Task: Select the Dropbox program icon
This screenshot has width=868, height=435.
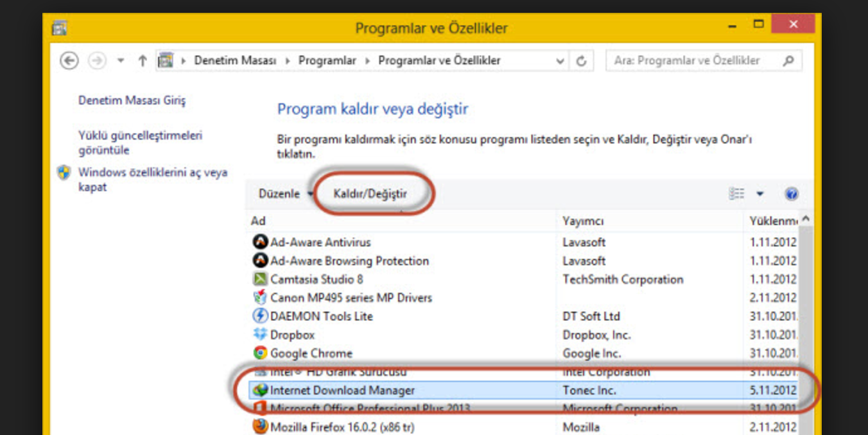Action: coord(260,335)
